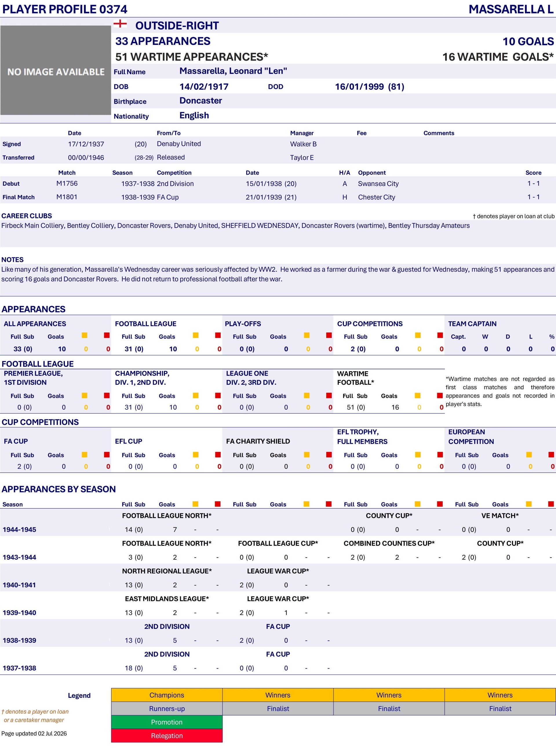Select the 1944-1945 season row

[x=278, y=529]
